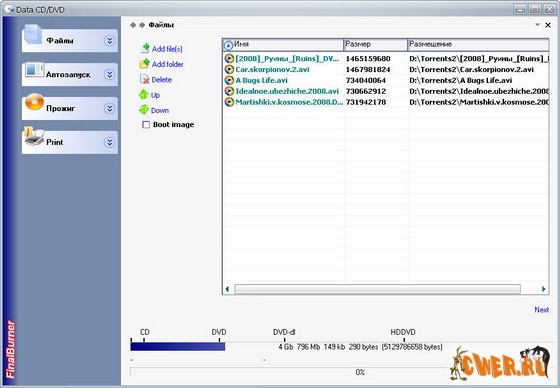The width and height of the screenshot is (560, 388).
Task: Click the horizontal scrollbar thumb of file list
Action: 377,289
